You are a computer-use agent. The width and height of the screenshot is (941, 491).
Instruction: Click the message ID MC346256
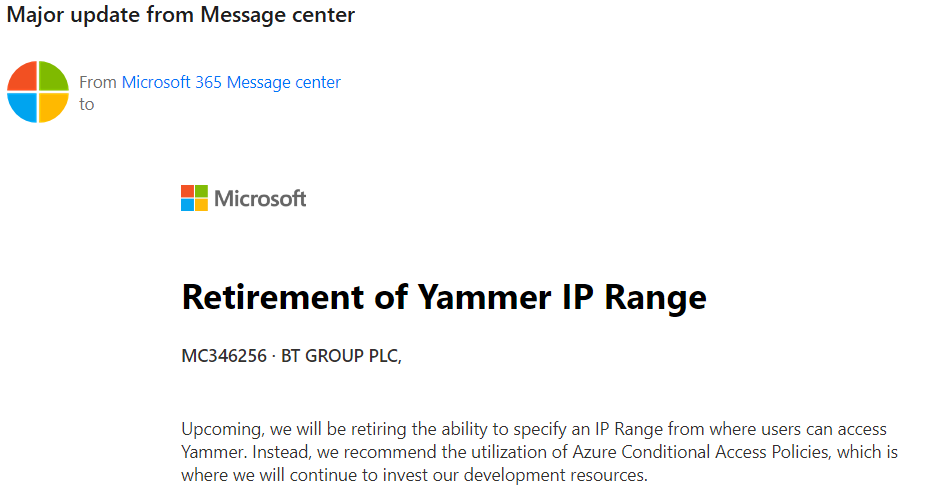click(223, 357)
